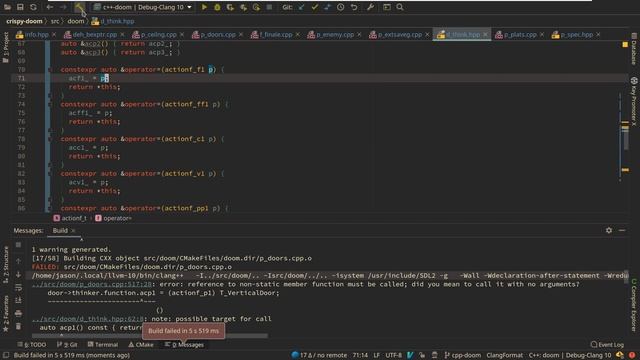Open the Compiler Explorer side panel
This screenshot has height=360, width=640.
[x=634, y=304]
